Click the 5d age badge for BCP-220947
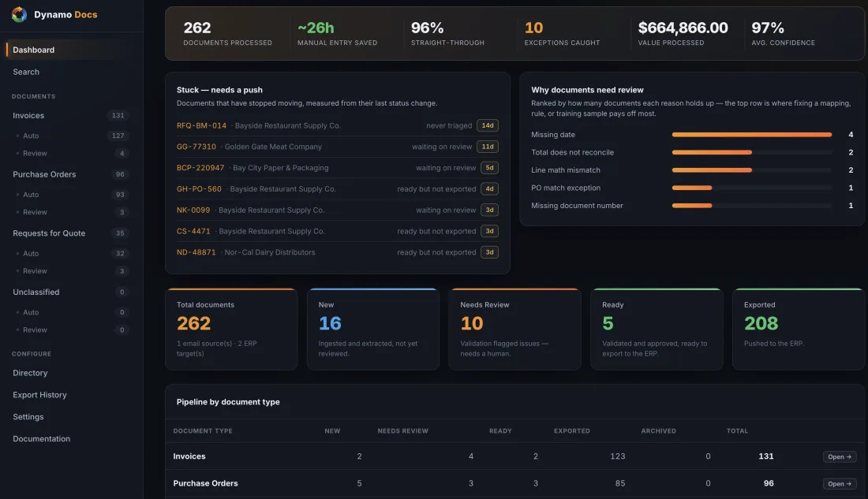Screen dimensions: 868x499 489,168
